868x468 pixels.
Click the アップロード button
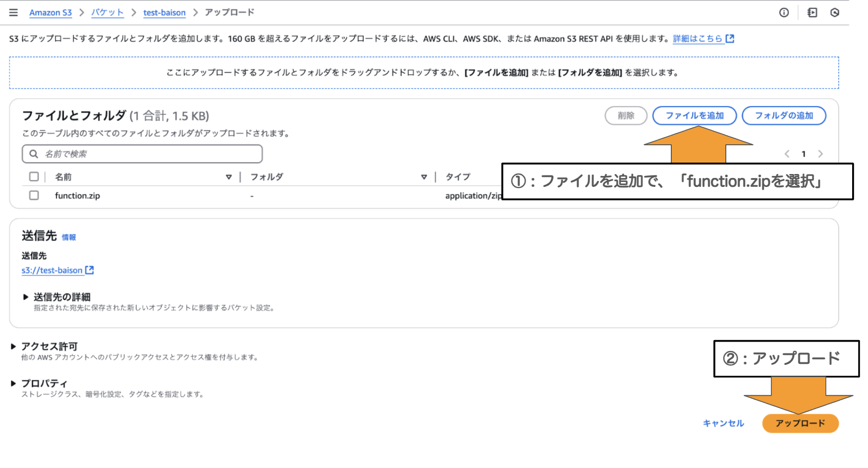[x=800, y=423]
